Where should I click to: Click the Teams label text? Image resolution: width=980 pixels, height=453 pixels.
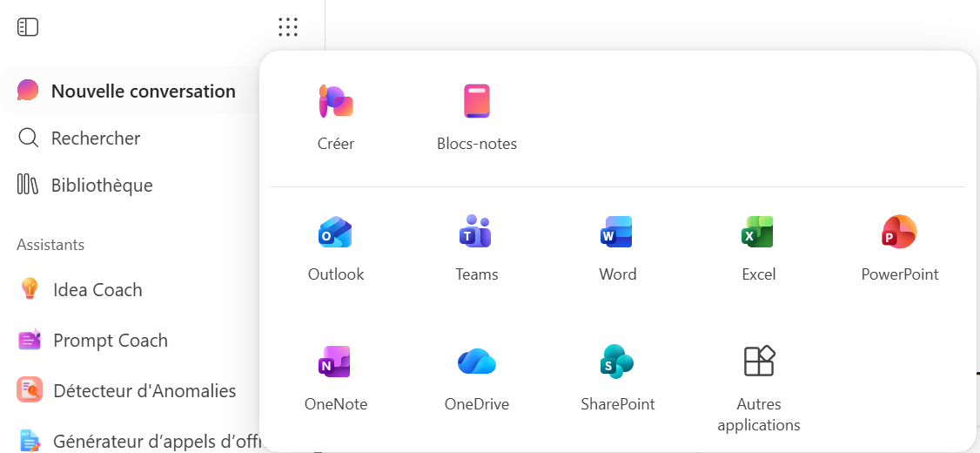click(477, 274)
